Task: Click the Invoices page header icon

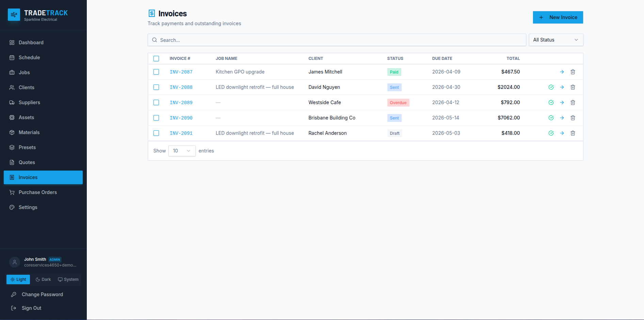Action: point(152,13)
